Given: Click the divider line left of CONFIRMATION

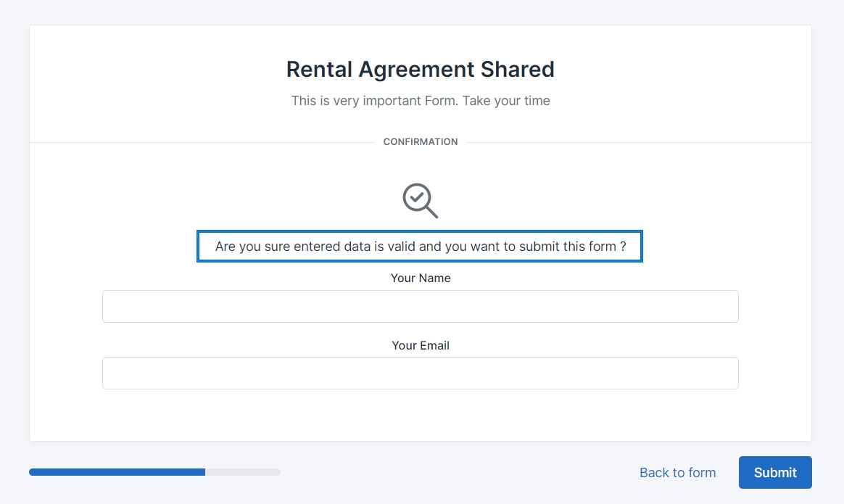Looking at the screenshot, I should click(x=203, y=142).
